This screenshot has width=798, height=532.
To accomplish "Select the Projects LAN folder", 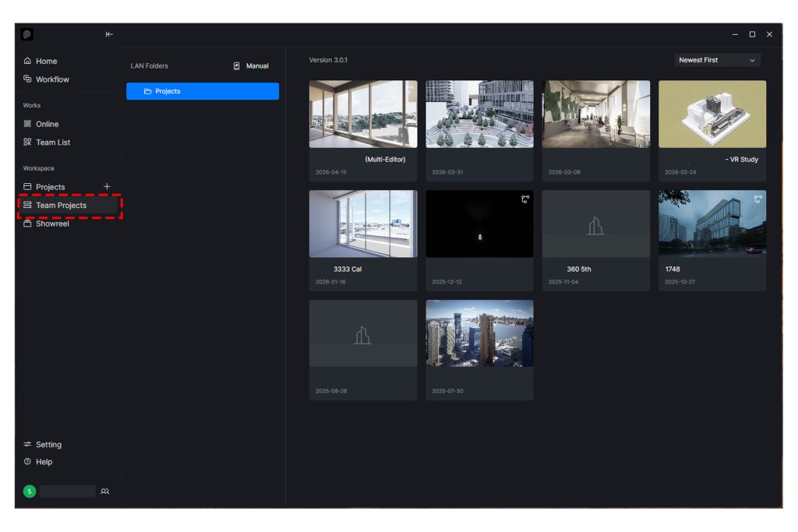I will tap(203, 91).
